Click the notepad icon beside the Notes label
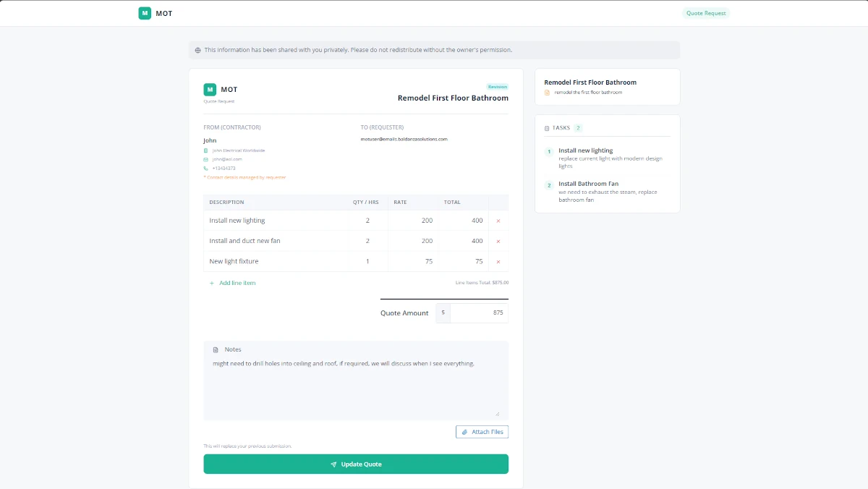The image size is (868, 489). pos(216,349)
